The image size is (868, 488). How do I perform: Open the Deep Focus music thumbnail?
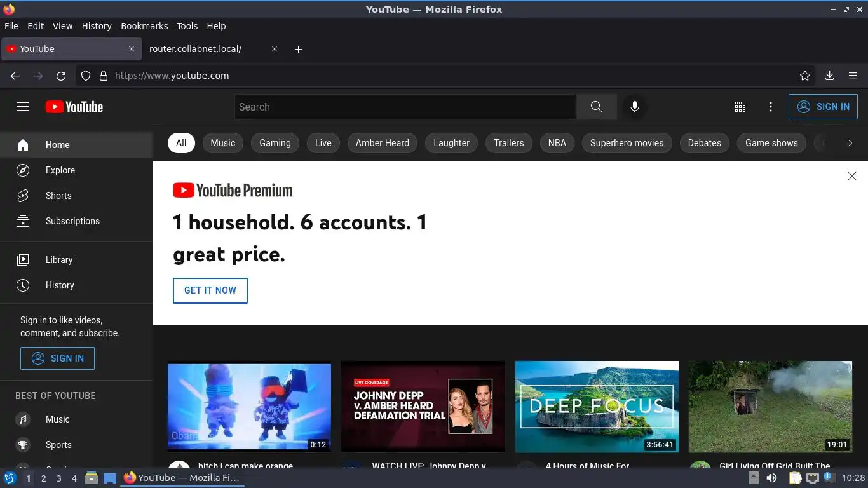click(x=597, y=407)
